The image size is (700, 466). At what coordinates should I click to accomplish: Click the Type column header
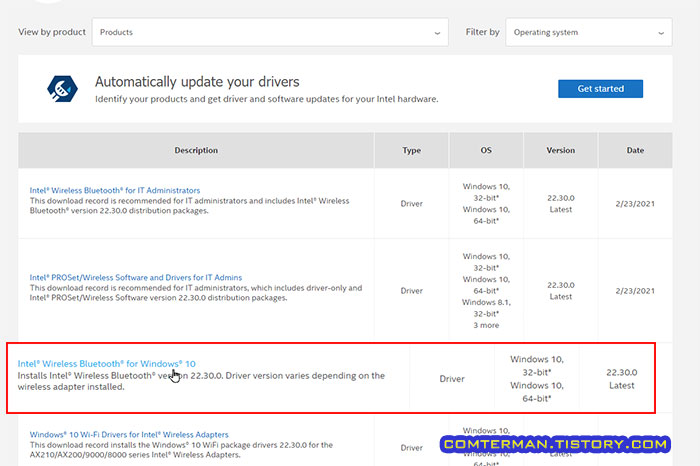pyautogui.click(x=411, y=150)
